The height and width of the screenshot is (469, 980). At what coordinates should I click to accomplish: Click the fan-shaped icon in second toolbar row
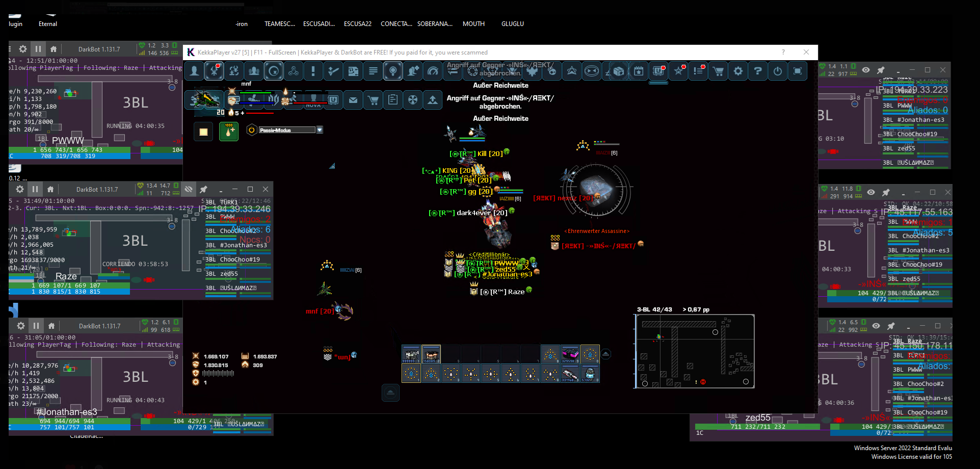(413, 100)
